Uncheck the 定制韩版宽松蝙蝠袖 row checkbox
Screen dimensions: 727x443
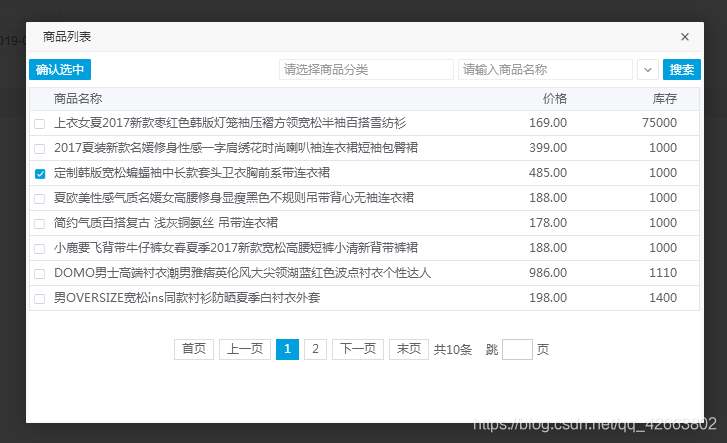pos(40,173)
